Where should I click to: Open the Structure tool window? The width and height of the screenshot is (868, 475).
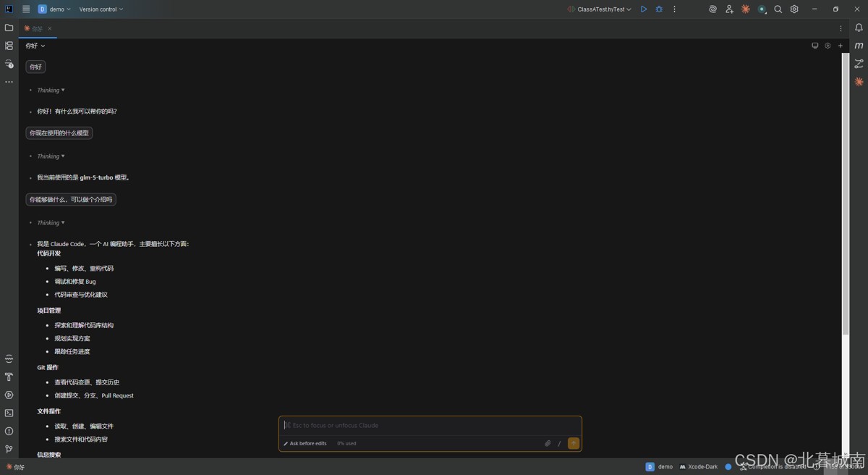click(9, 46)
